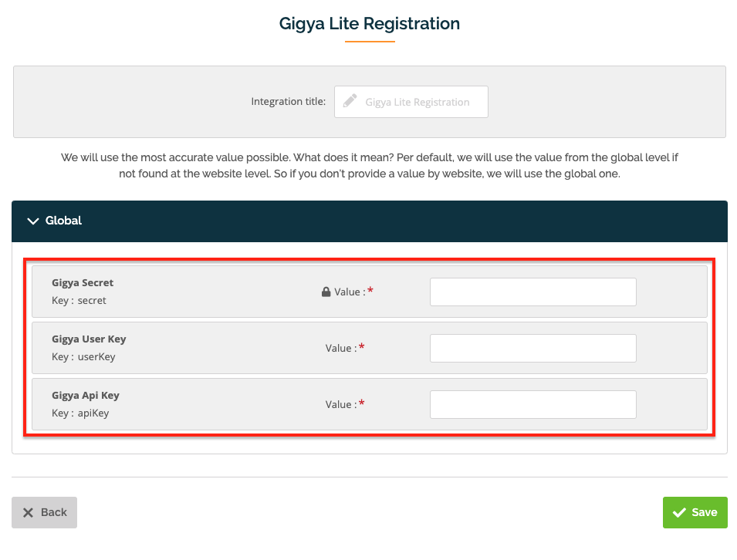
Task: Click the pencil icon in Integration title field
Action: pyautogui.click(x=350, y=101)
